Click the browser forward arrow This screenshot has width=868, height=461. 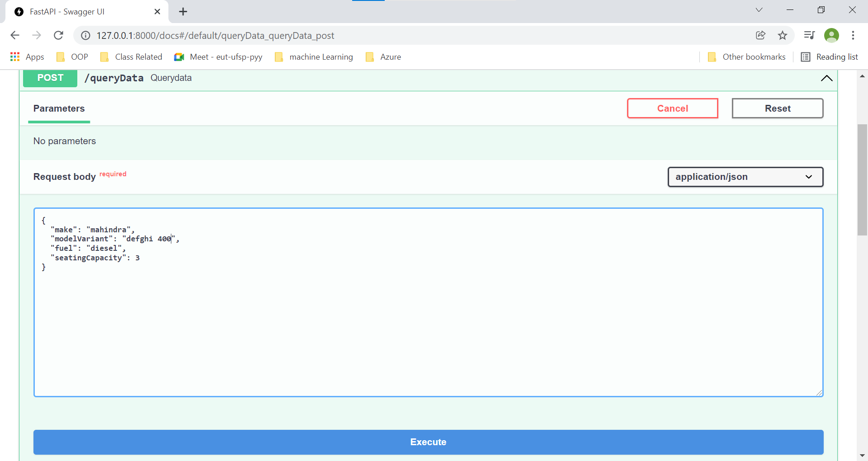click(37, 35)
